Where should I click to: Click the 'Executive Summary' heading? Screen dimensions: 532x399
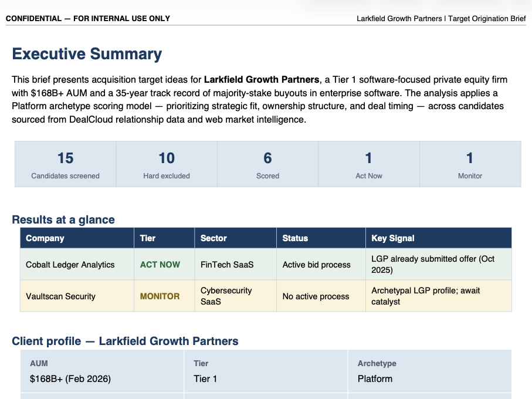pos(87,54)
